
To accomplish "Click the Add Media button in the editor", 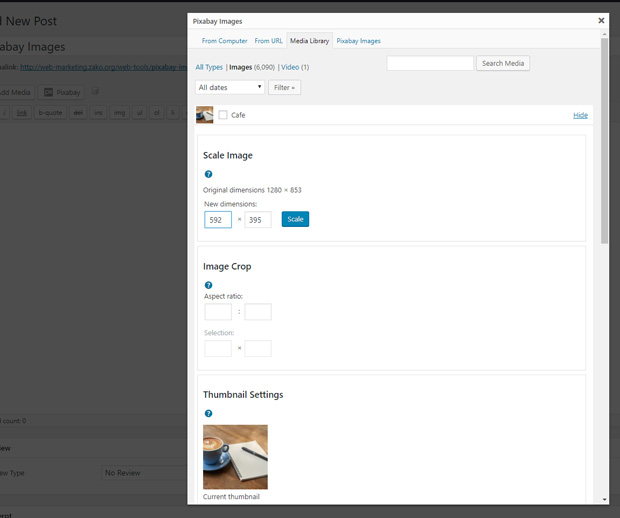I will click(15, 93).
